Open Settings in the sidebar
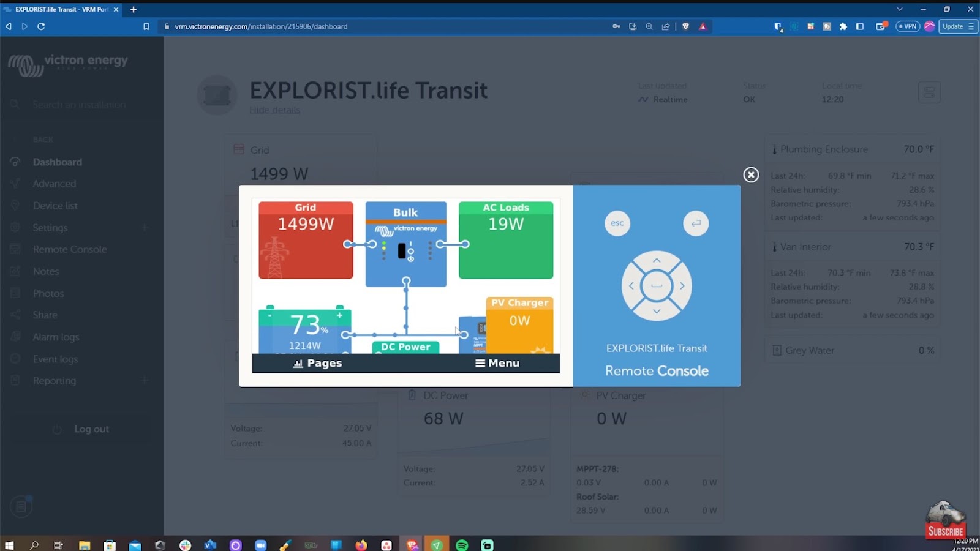This screenshot has height=551, width=980. (50, 228)
